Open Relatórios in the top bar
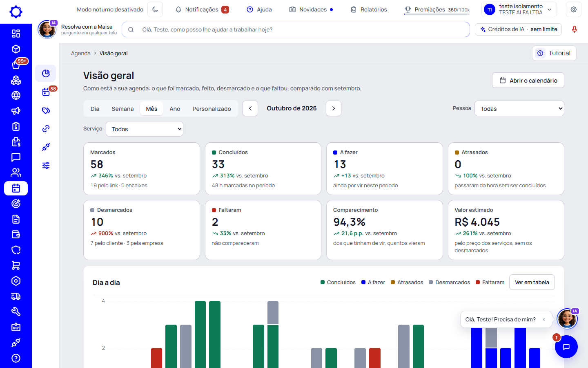 (369, 9)
